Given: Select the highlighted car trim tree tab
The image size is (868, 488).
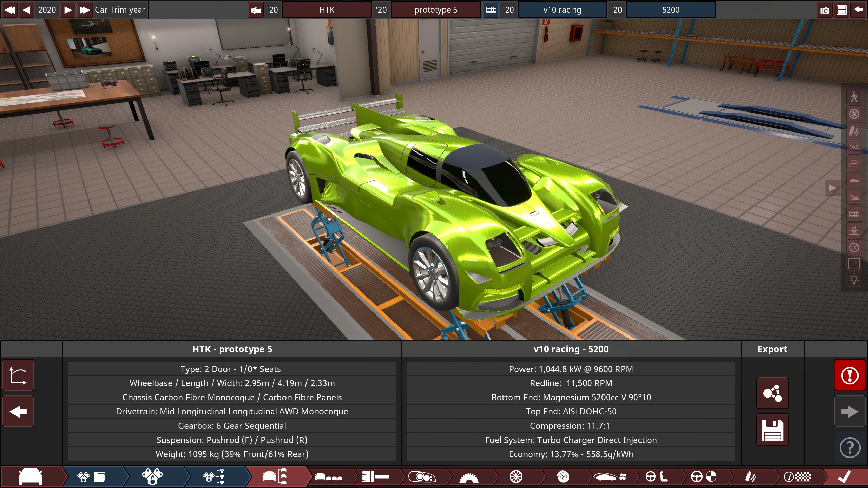Looking at the screenshot, I should tap(275, 477).
